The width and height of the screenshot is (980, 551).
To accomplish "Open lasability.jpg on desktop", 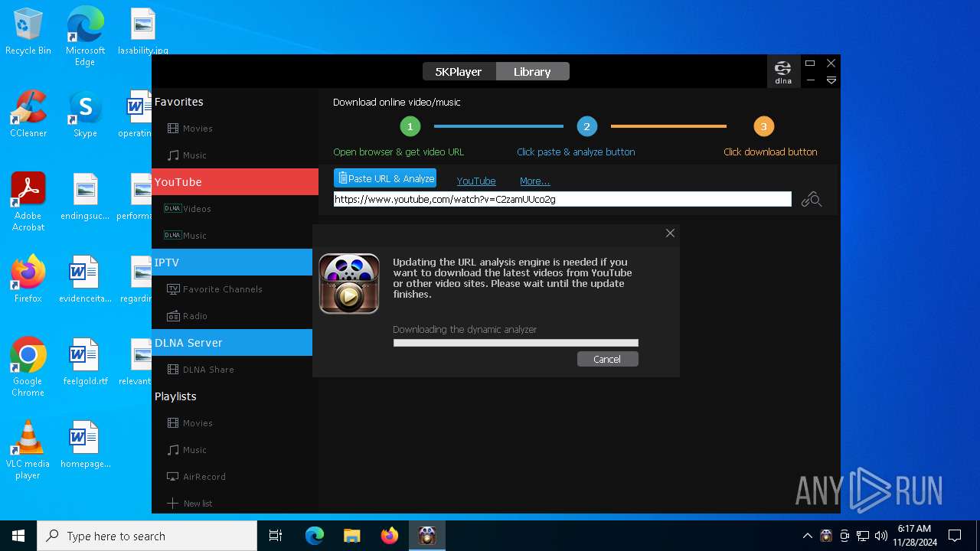I will 143,32.
